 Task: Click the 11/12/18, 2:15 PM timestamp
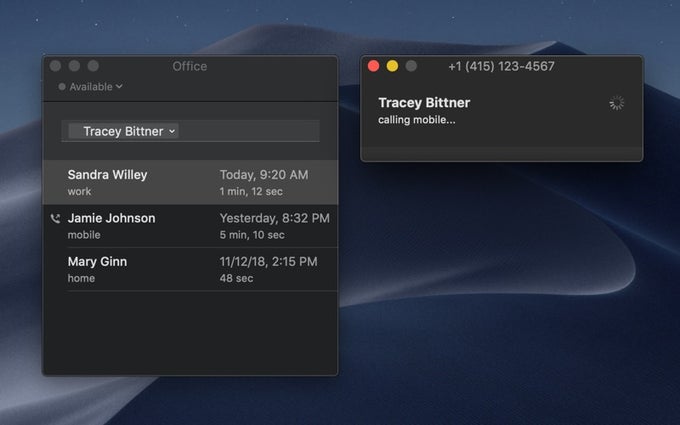click(268, 262)
